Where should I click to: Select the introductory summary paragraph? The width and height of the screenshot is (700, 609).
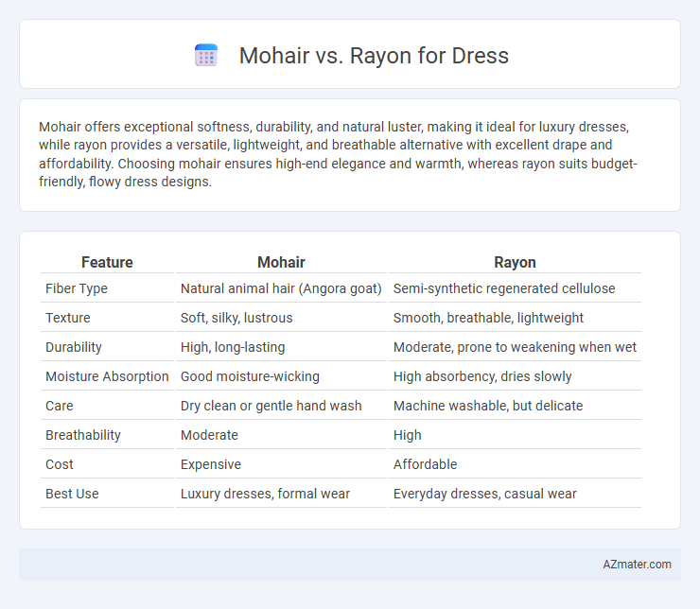click(338, 154)
